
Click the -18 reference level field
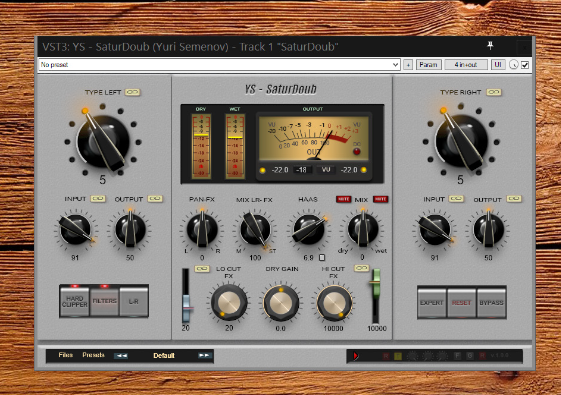302,170
